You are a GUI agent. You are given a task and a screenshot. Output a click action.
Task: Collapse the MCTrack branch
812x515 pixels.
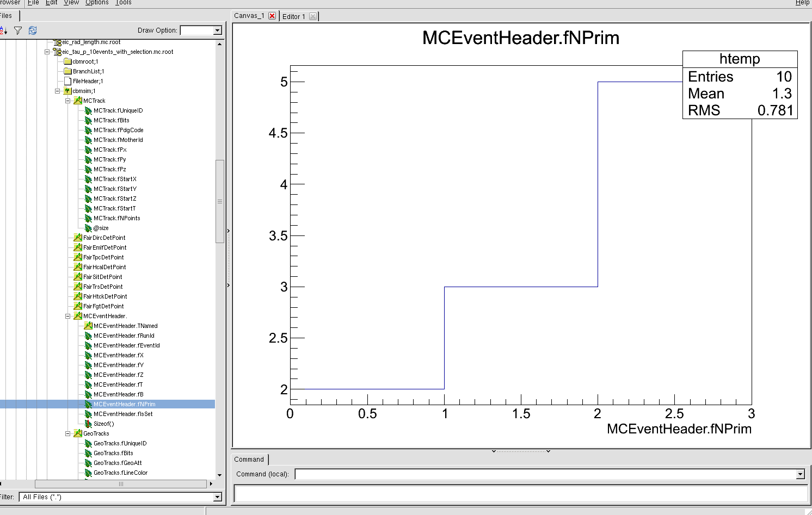pos(68,101)
